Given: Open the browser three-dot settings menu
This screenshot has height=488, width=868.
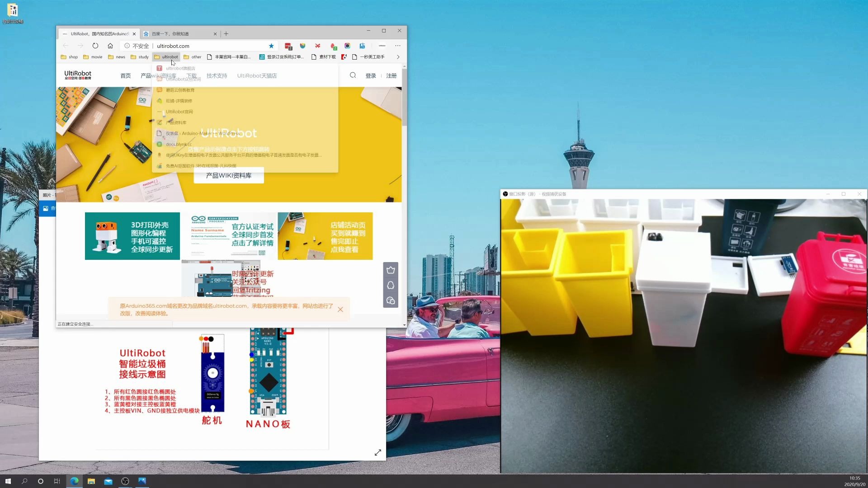Looking at the screenshot, I should (398, 46).
